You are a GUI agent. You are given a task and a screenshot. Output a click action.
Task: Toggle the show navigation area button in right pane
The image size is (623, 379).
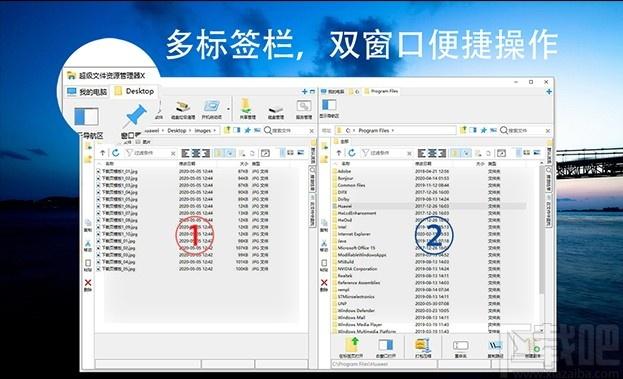coord(329,108)
